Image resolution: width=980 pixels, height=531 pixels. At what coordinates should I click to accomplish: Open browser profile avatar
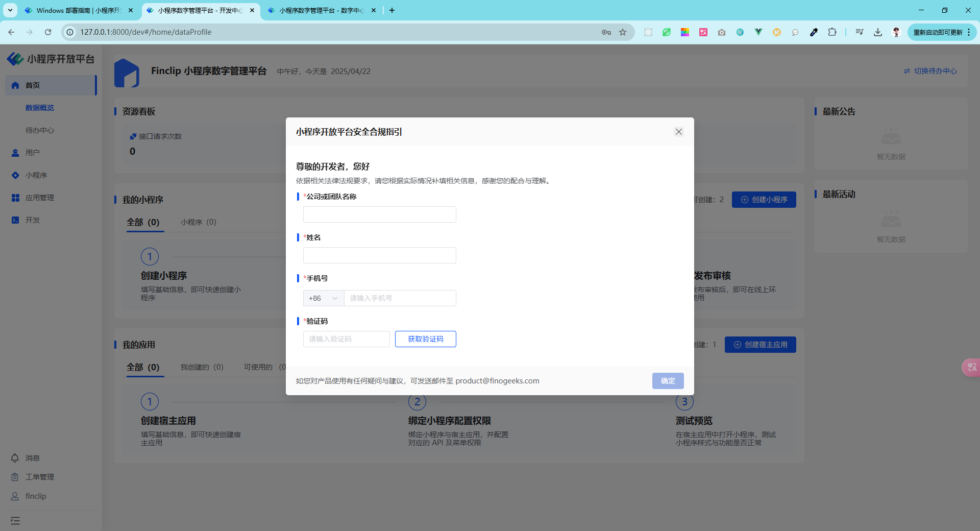pyautogui.click(x=896, y=32)
